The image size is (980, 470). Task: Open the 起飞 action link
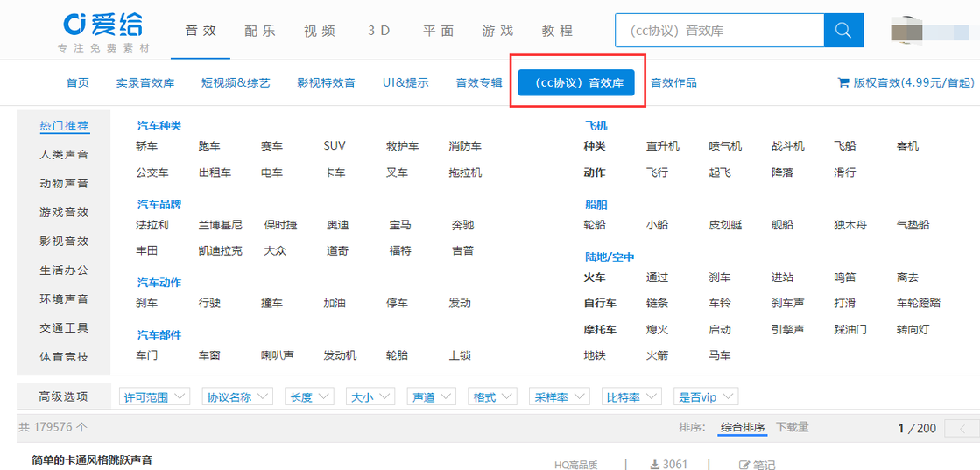719,172
